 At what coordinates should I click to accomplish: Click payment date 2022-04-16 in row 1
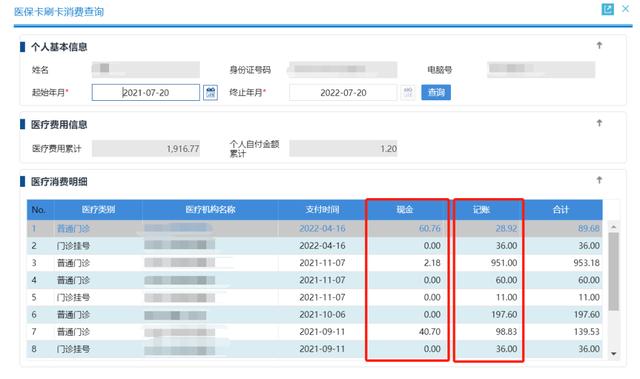click(322, 229)
